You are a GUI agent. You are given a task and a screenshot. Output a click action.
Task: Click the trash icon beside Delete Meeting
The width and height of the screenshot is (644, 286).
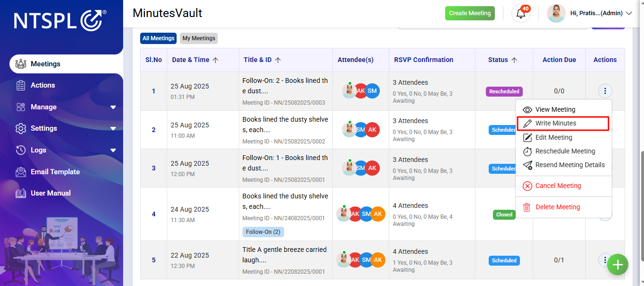[527, 207]
